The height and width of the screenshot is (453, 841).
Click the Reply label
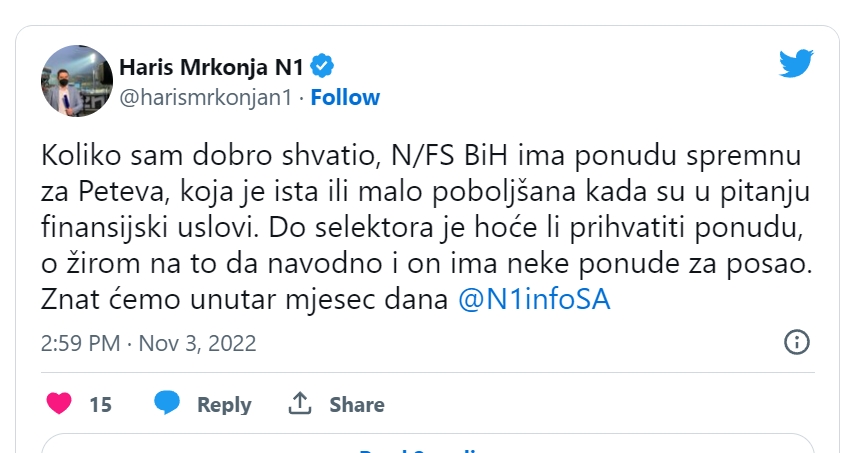224,405
